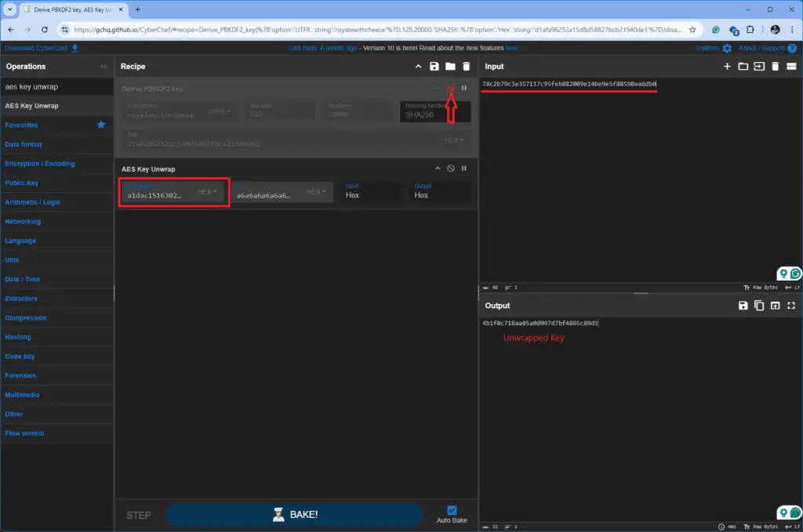Copy output to clipboard
This screenshot has width=803, height=532.
coord(759,306)
